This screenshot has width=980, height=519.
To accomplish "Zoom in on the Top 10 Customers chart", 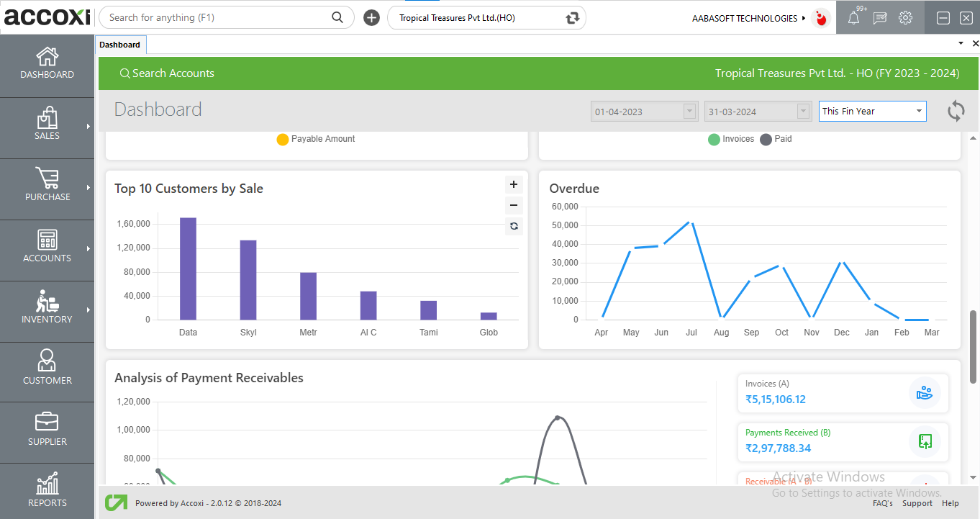I will point(514,184).
